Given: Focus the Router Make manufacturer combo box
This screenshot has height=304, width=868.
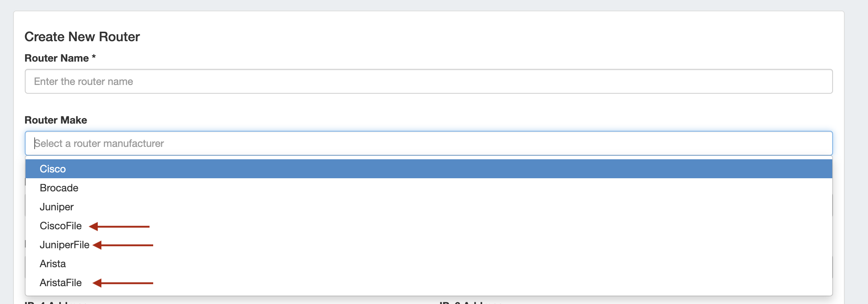Looking at the screenshot, I should click(429, 143).
